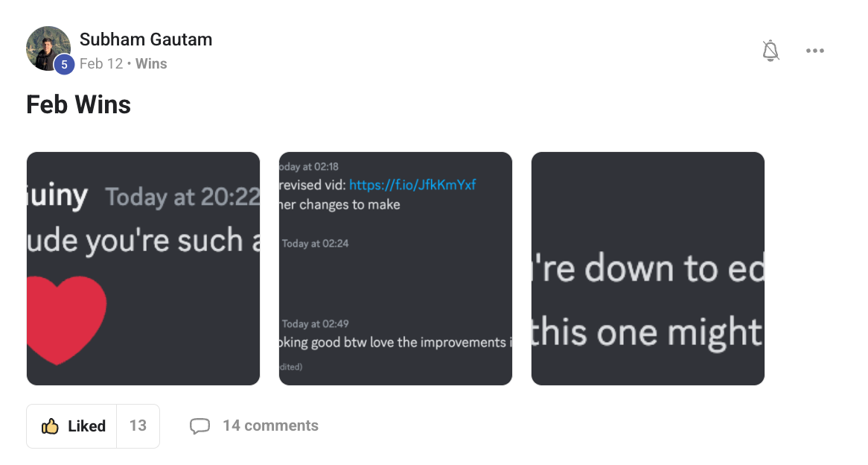Open the level 5 badge on avatar
The image size is (868, 465).
coord(64,65)
